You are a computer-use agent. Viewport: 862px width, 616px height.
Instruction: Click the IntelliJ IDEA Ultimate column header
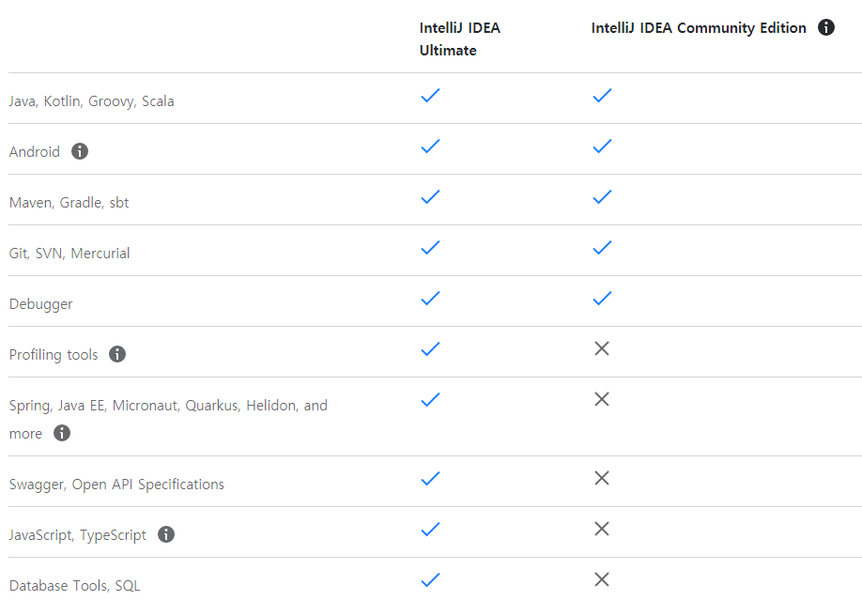coord(460,38)
